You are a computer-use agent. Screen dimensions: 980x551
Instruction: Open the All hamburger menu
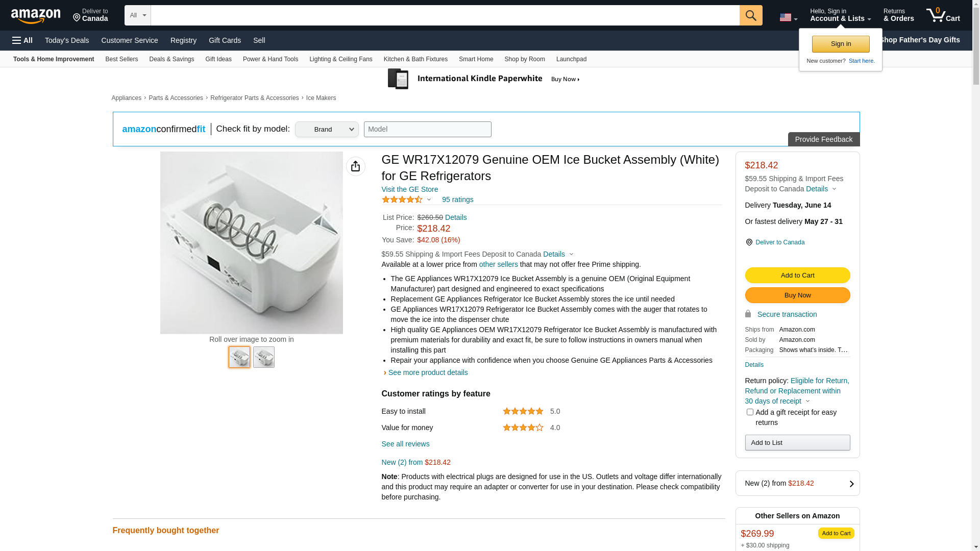point(22,40)
